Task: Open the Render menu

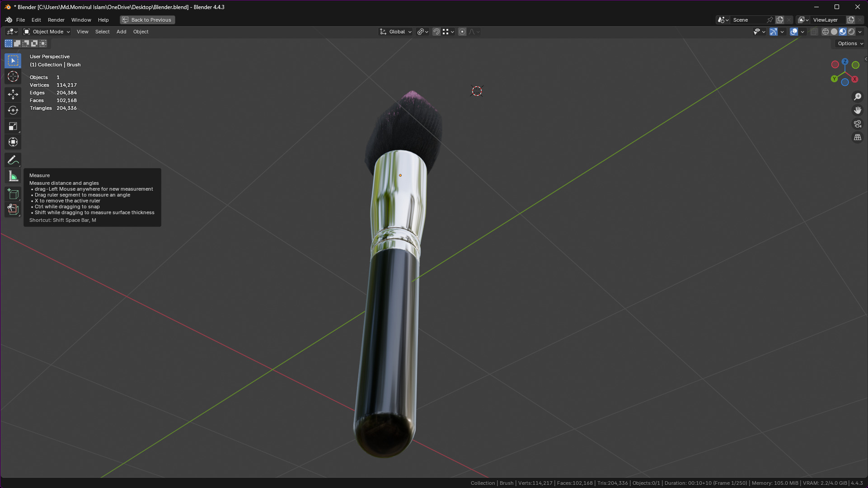Action: pos(56,20)
